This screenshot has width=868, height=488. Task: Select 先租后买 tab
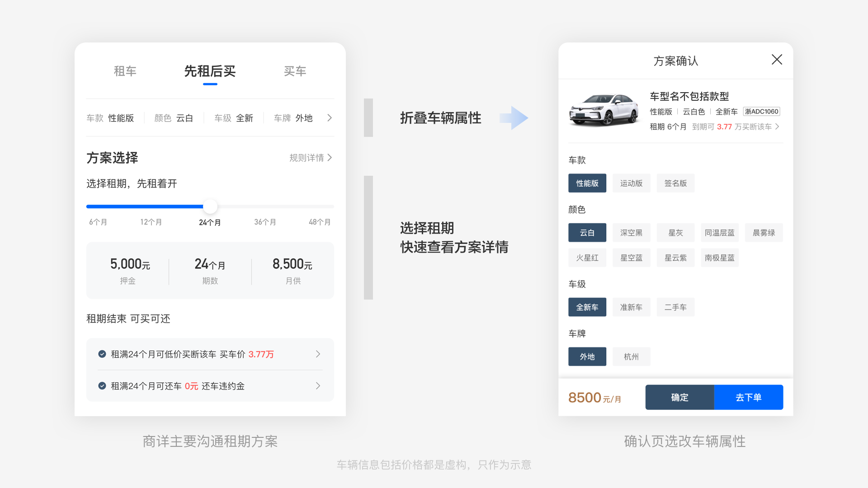[x=210, y=71]
